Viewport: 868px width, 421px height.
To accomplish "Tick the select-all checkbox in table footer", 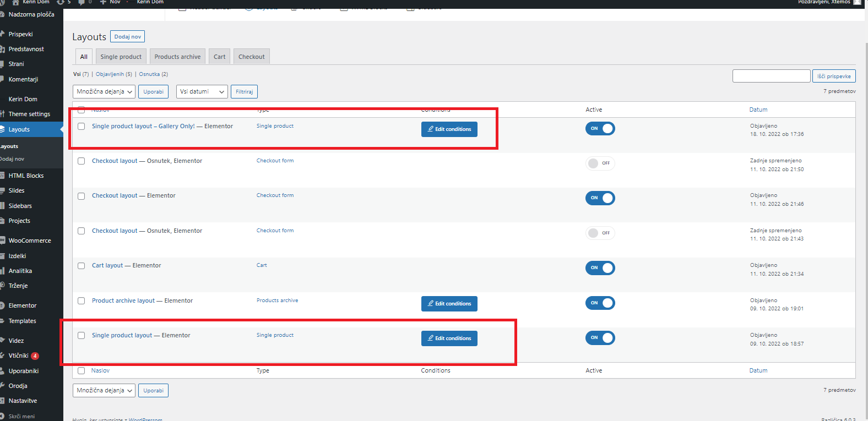I will [81, 370].
